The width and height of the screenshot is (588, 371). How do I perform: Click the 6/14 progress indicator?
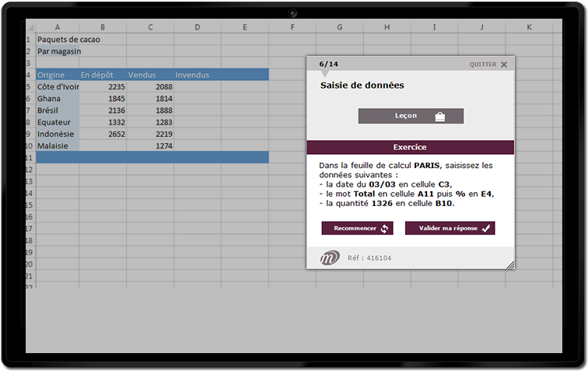(328, 64)
